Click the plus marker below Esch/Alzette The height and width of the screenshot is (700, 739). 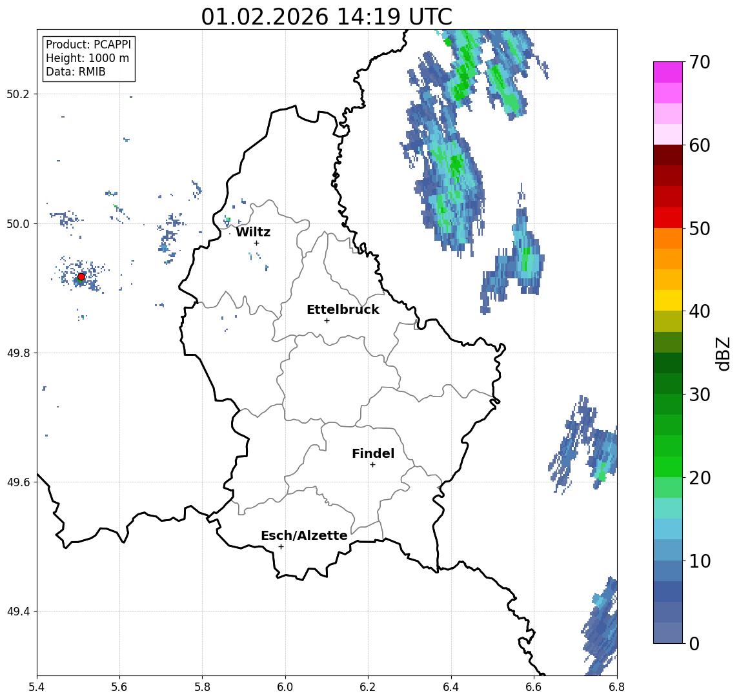[281, 547]
